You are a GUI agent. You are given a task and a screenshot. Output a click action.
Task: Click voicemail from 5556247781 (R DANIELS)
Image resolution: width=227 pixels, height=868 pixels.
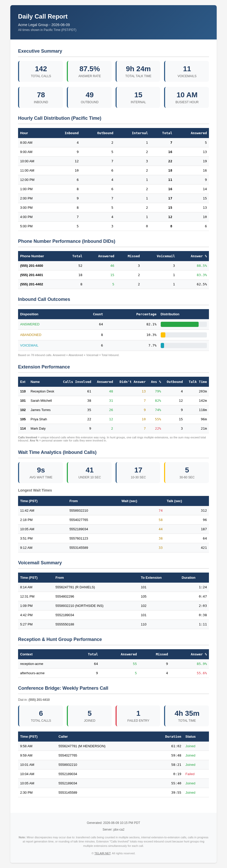tap(75, 587)
